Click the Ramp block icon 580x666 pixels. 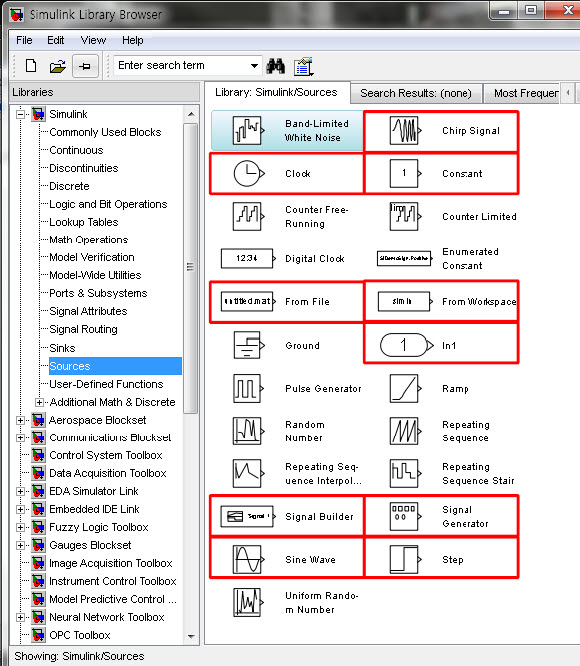click(x=405, y=388)
